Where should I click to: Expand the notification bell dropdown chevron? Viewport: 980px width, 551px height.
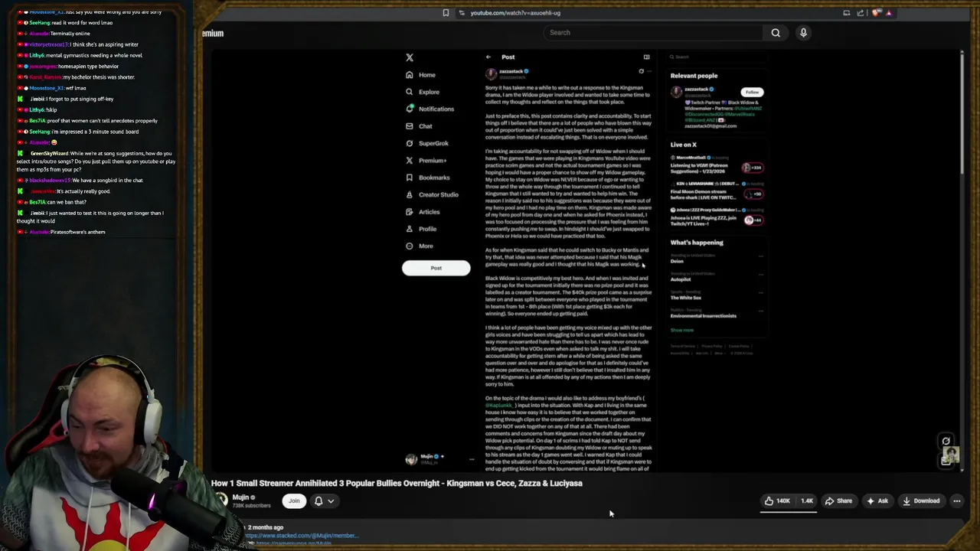coord(331,501)
